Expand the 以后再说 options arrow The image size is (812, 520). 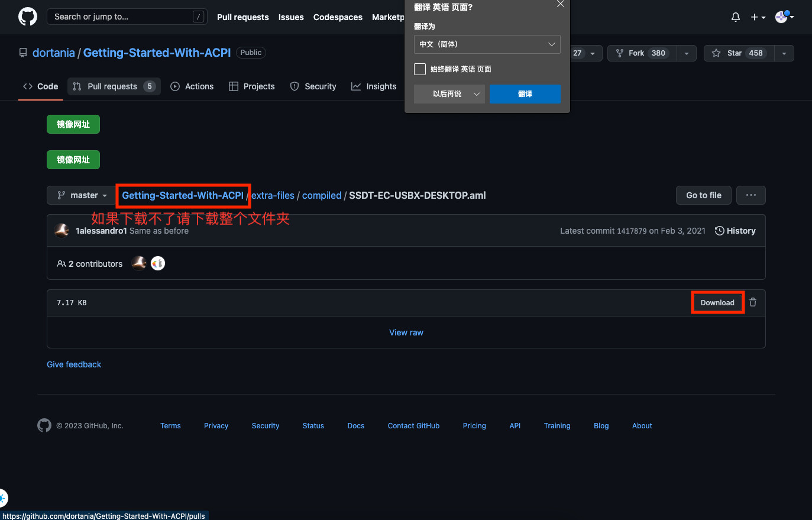pos(477,94)
